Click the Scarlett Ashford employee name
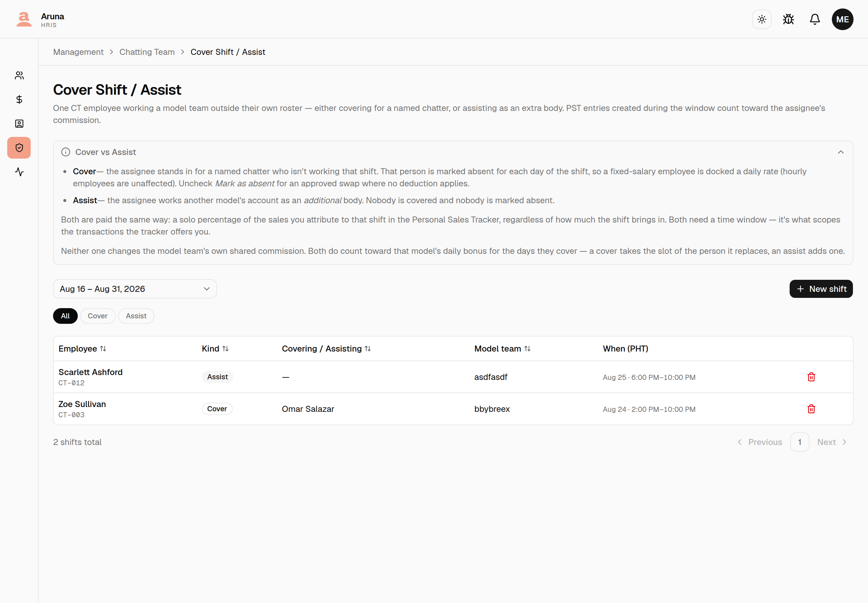868x603 pixels. pyautogui.click(x=91, y=372)
